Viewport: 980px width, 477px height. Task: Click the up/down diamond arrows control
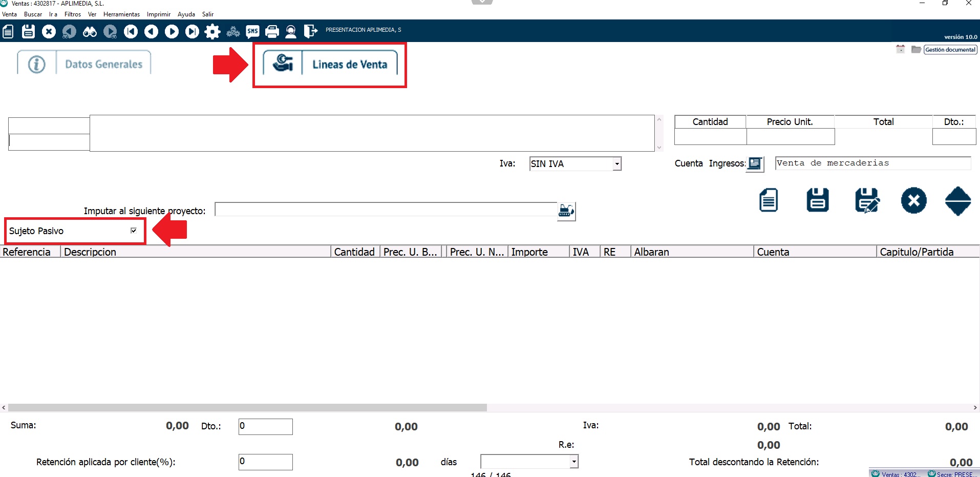click(957, 200)
